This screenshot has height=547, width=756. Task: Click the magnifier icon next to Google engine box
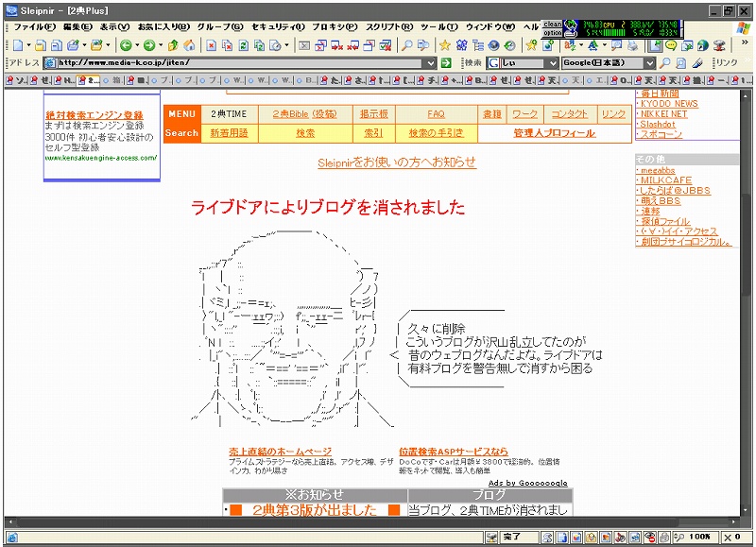pyautogui.click(x=665, y=62)
